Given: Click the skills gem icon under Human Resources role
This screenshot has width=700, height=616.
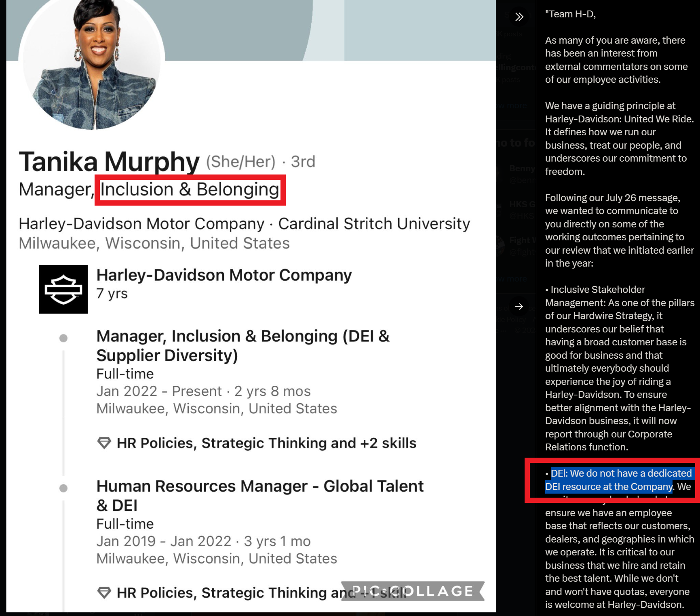Looking at the screenshot, I should point(104,593).
